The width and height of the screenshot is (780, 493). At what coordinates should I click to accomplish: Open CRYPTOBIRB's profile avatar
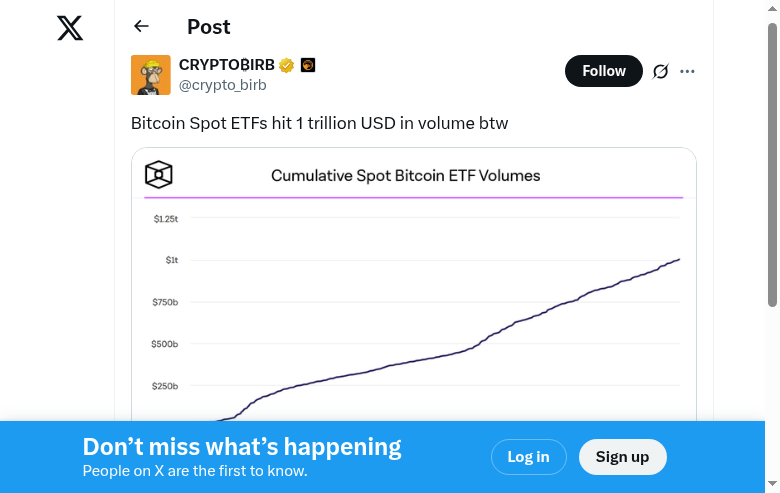pyautogui.click(x=151, y=75)
